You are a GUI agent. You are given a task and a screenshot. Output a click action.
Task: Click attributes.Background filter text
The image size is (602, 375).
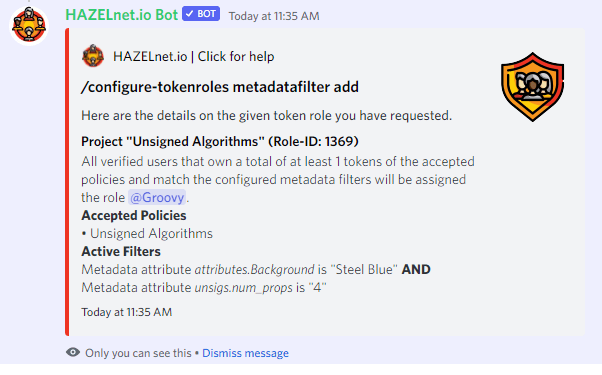pos(255,269)
